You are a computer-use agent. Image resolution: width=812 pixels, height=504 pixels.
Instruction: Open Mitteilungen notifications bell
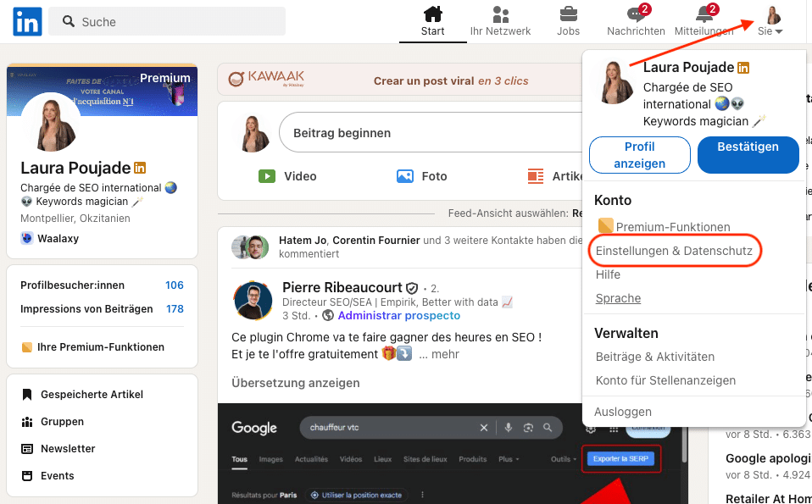tap(704, 21)
